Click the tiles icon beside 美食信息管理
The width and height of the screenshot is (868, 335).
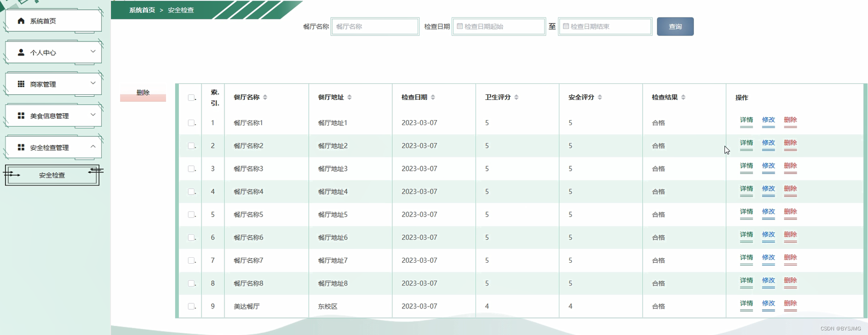tap(21, 116)
